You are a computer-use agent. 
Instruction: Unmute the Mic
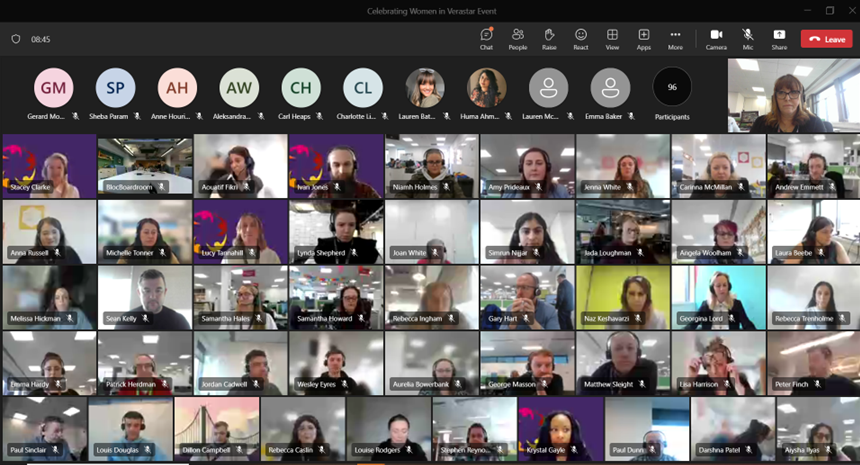point(748,39)
